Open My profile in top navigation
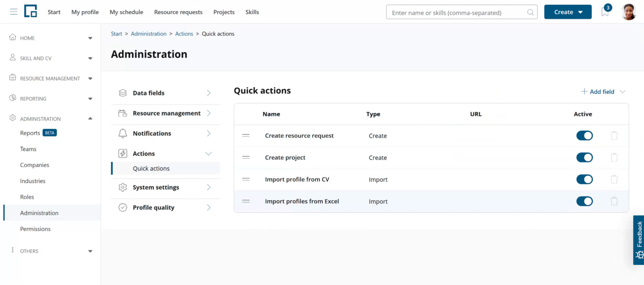The height and width of the screenshot is (285, 644). coord(85,12)
